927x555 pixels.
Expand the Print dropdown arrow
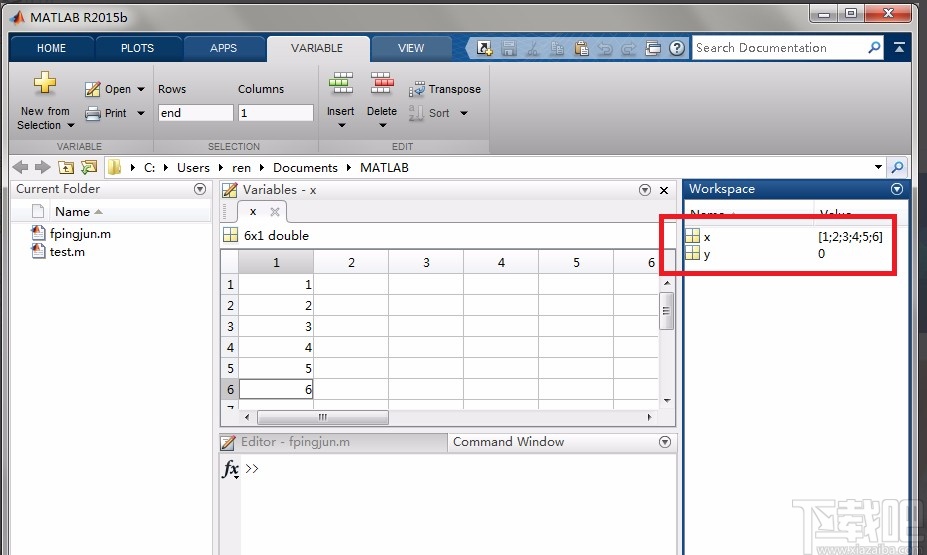(x=141, y=113)
